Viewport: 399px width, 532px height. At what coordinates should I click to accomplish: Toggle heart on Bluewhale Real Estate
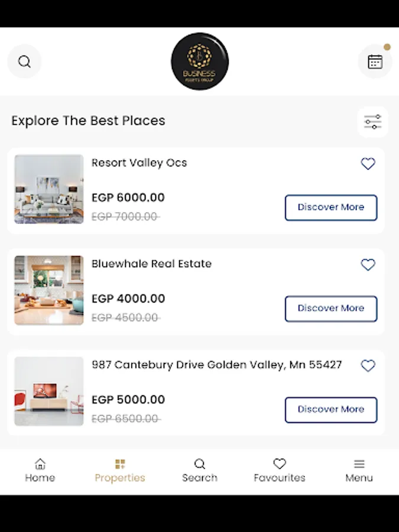[368, 265]
